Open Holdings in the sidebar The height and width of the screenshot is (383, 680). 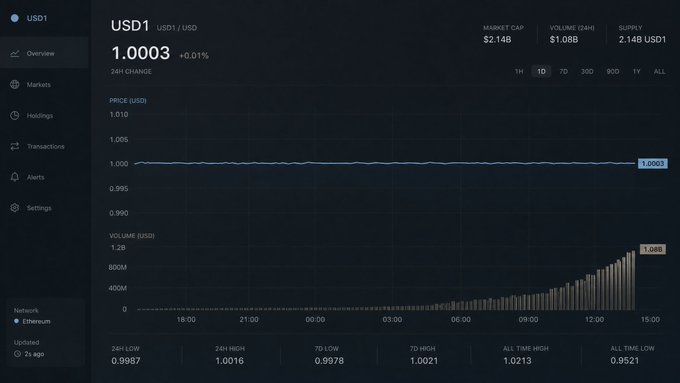point(45,115)
